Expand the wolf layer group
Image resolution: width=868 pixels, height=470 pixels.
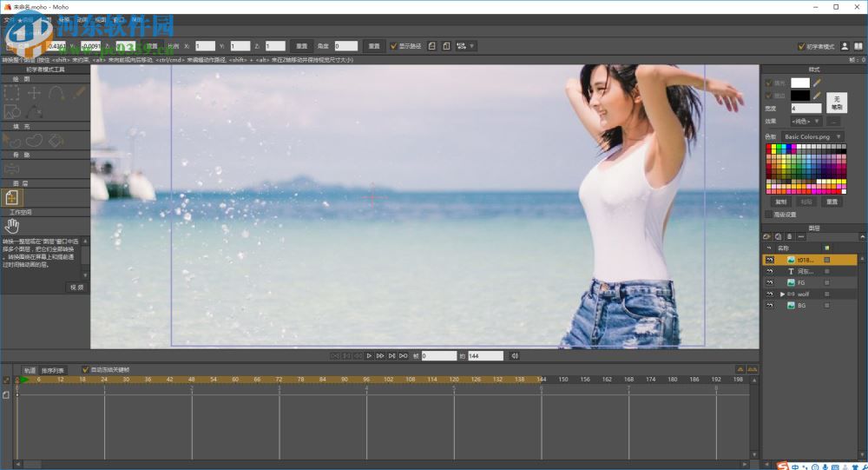pos(782,295)
